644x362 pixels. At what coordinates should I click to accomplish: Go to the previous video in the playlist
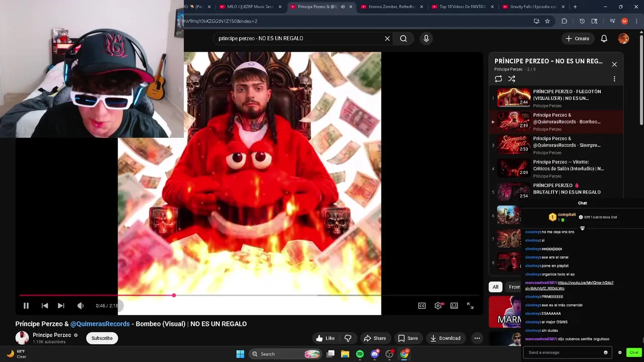click(x=45, y=306)
